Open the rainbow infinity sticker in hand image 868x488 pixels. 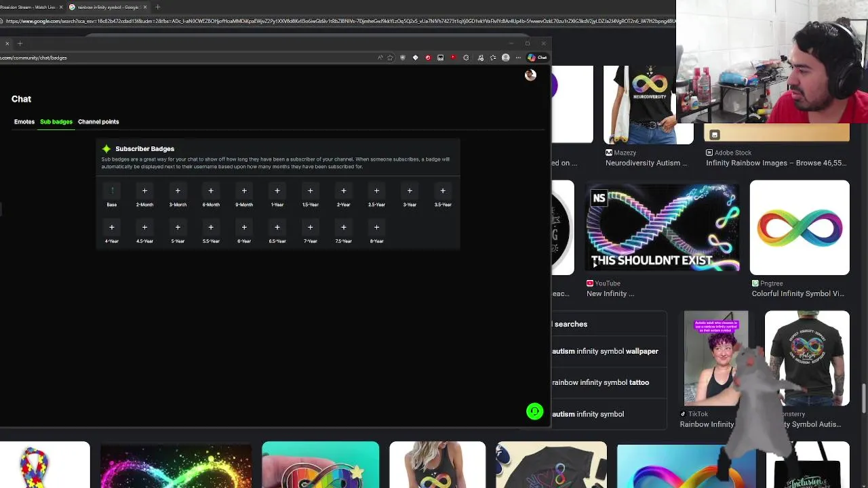click(x=321, y=465)
